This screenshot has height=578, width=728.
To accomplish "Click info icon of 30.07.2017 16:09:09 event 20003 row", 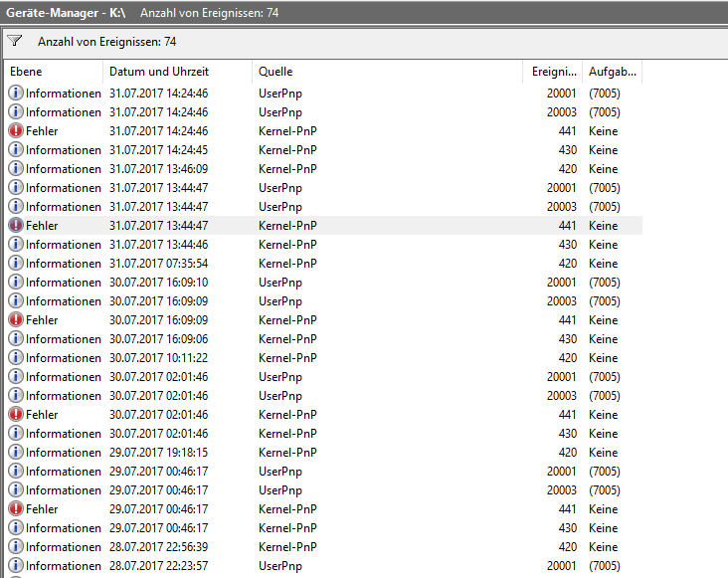I will (16, 300).
